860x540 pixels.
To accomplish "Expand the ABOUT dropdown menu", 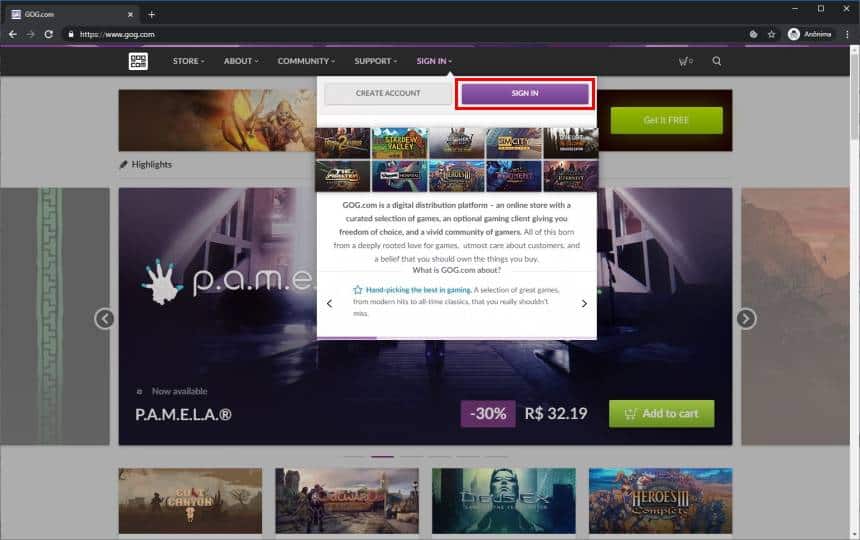I will coord(241,61).
